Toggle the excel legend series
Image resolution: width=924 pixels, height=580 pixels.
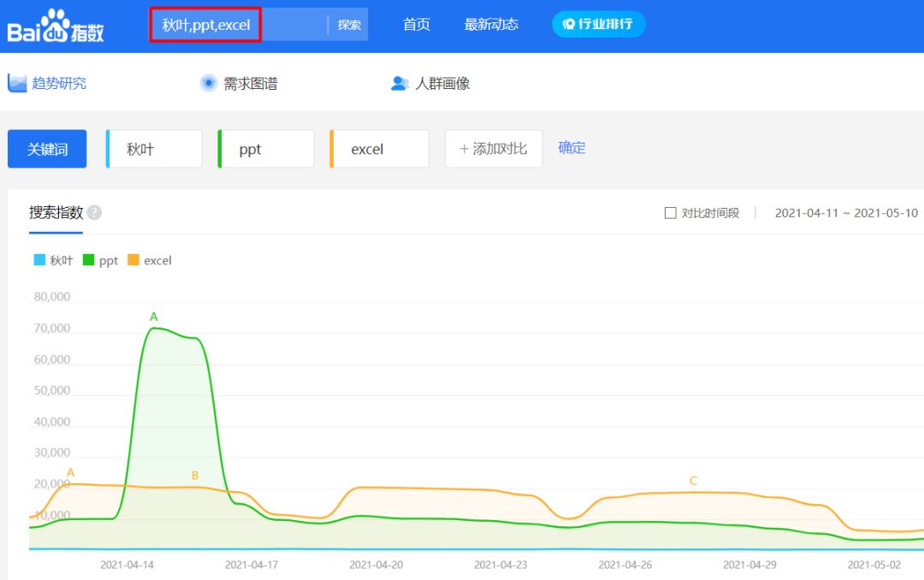(150, 260)
